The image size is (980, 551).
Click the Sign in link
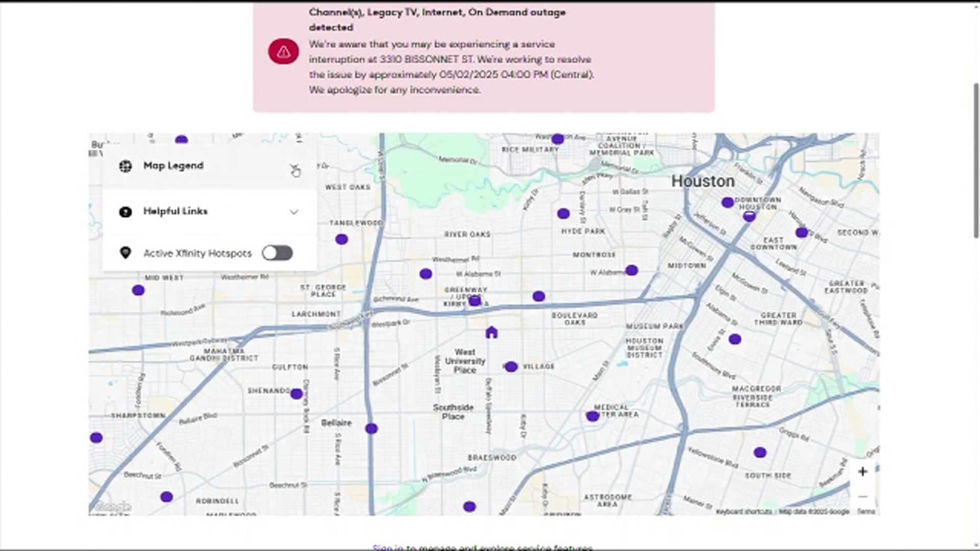(x=388, y=547)
